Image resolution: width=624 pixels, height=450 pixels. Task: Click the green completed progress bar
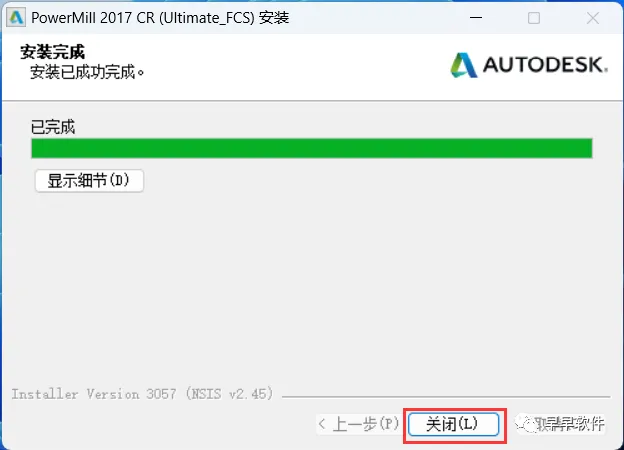point(312,148)
